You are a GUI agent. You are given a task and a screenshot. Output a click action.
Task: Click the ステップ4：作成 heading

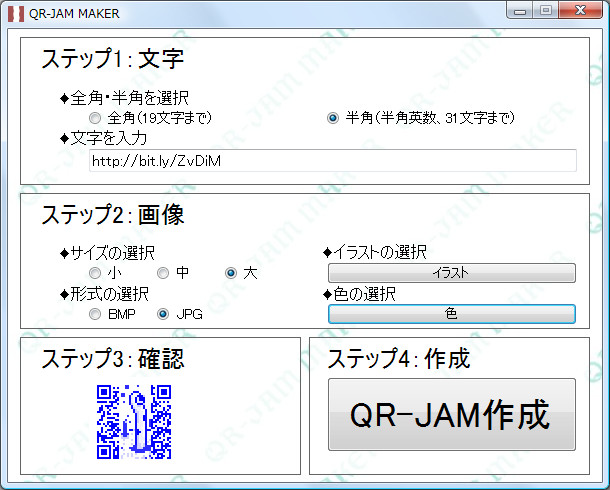[399, 358]
